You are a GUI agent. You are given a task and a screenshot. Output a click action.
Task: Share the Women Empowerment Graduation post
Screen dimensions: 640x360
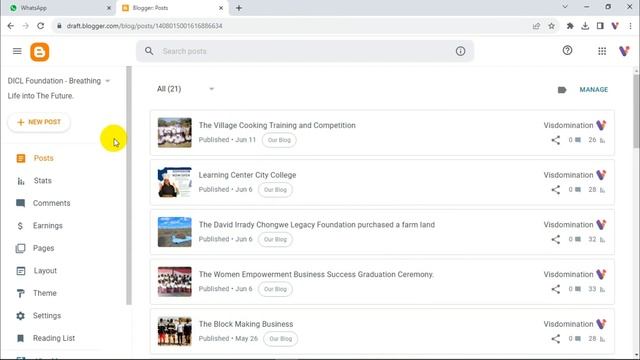[556, 289]
